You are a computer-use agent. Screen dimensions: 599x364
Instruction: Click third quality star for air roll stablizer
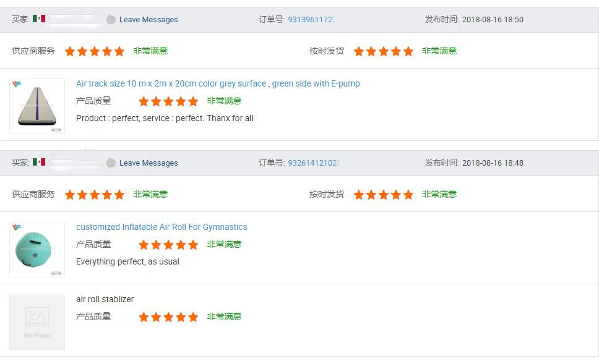pos(168,317)
